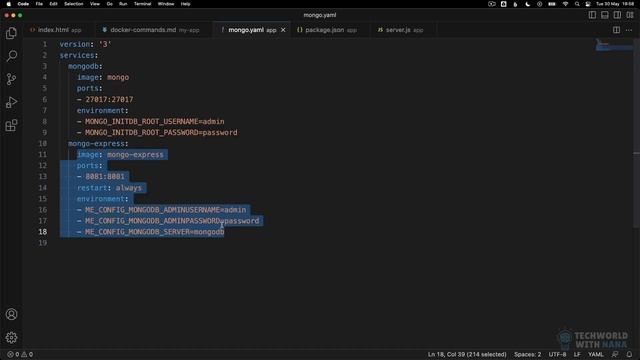Screen dimensions: 640x360
Task: Open the Selection menu
Action: [x=73, y=4]
